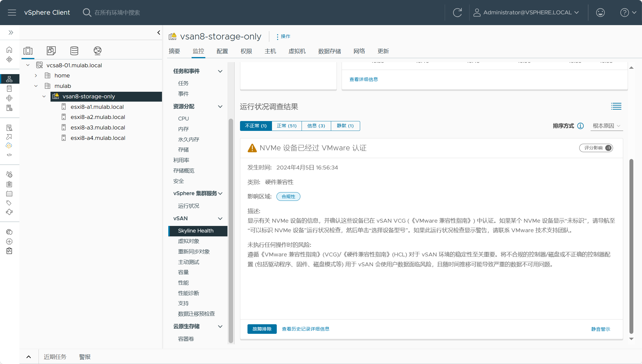Open Policies and Profiles icon in sidebar
The image size is (642, 364).
tap(9, 128)
